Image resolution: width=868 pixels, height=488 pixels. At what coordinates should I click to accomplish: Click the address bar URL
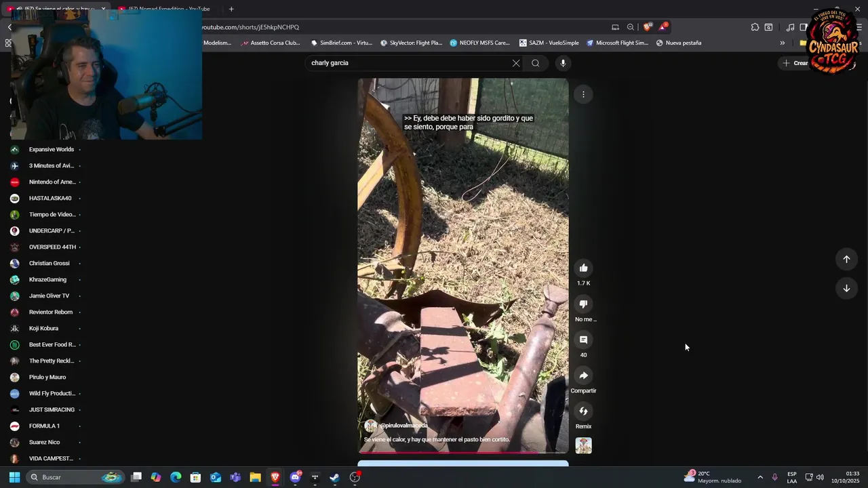coord(250,27)
